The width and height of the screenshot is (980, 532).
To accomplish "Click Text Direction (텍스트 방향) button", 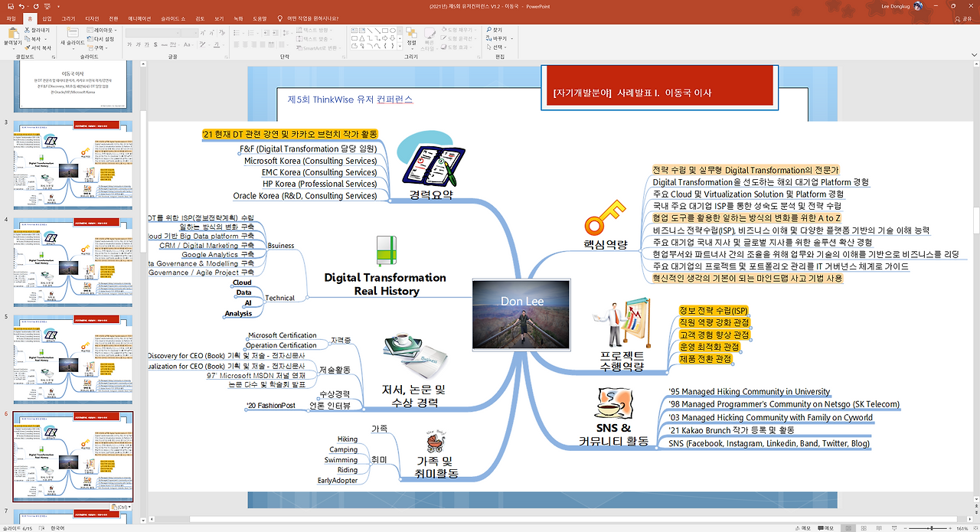I will coord(314,30).
